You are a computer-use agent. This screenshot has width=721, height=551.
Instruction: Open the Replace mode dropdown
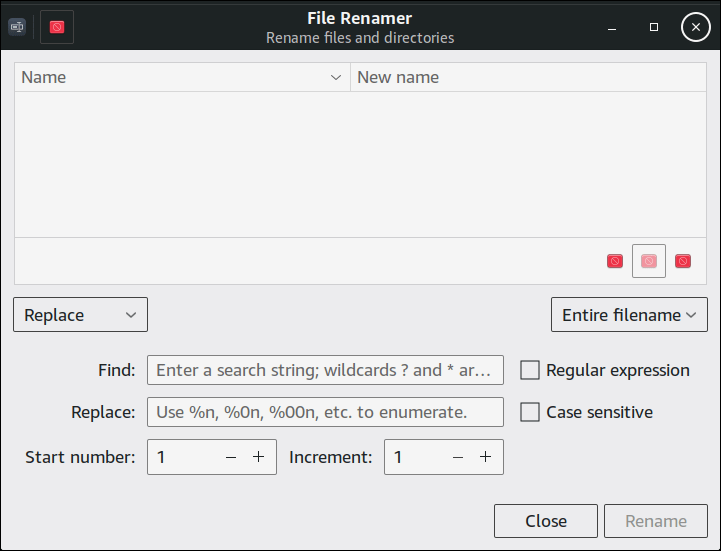point(80,315)
